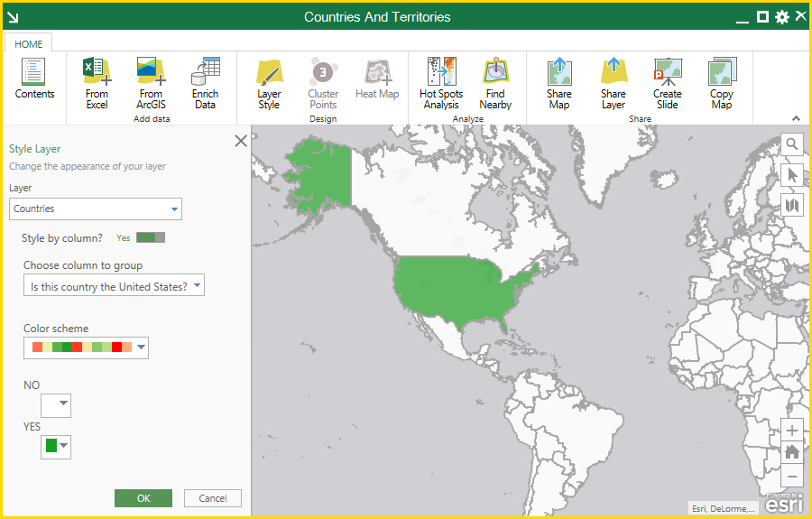Toggle the Style by column switch
812x519 pixels.
point(151,237)
